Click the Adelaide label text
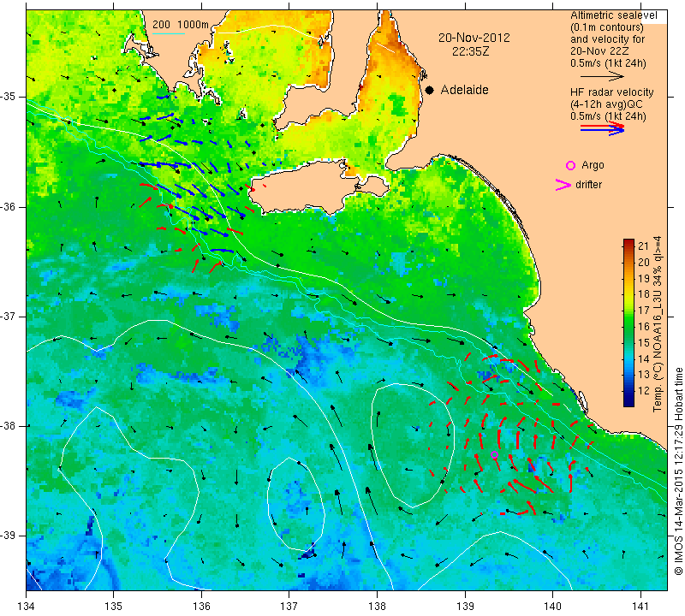This screenshot has height=616, width=685. 464,90
